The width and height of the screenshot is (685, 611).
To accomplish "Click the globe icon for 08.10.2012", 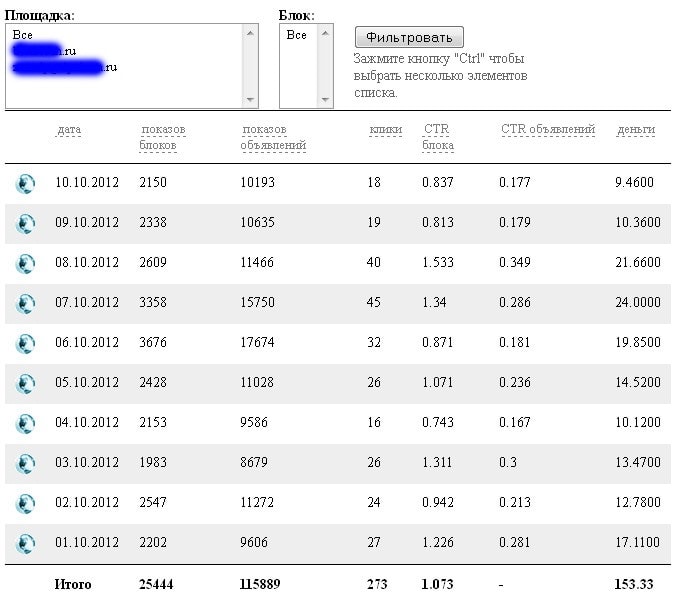I will click(x=25, y=264).
